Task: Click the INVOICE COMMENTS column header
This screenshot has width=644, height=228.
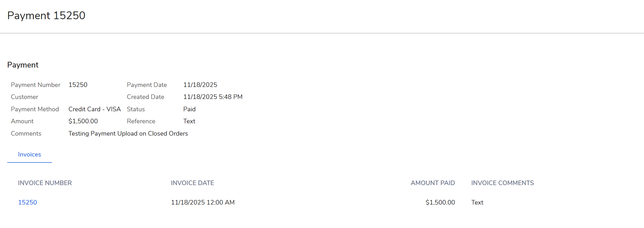Action: (x=502, y=183)
